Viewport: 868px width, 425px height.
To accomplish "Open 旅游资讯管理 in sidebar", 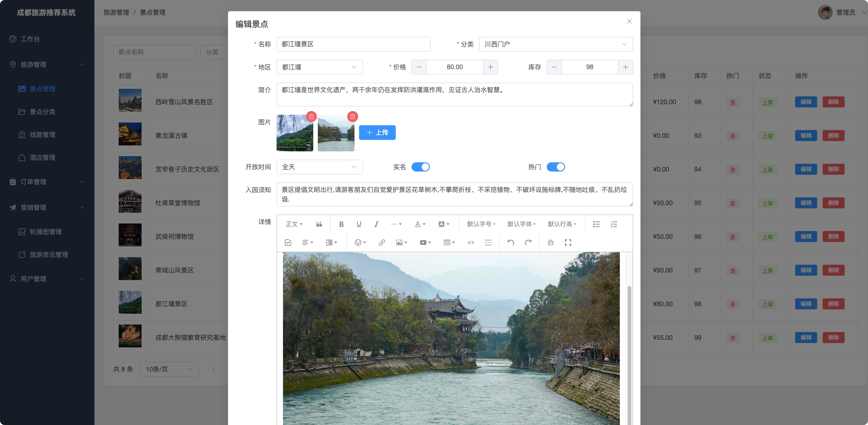I will (47, 255).
